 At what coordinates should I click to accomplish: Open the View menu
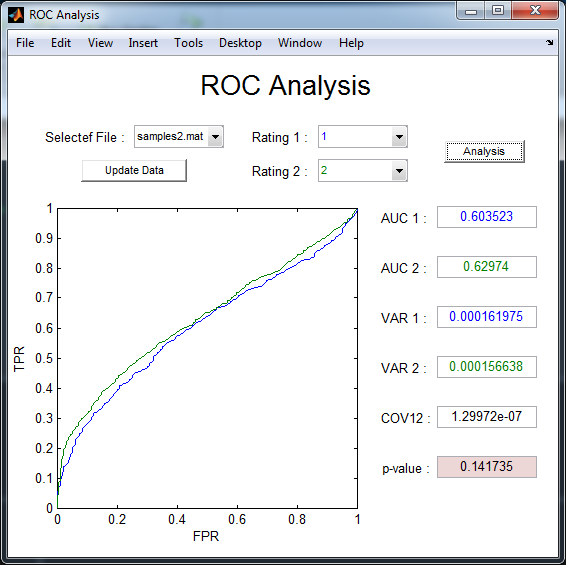point(100,43)
